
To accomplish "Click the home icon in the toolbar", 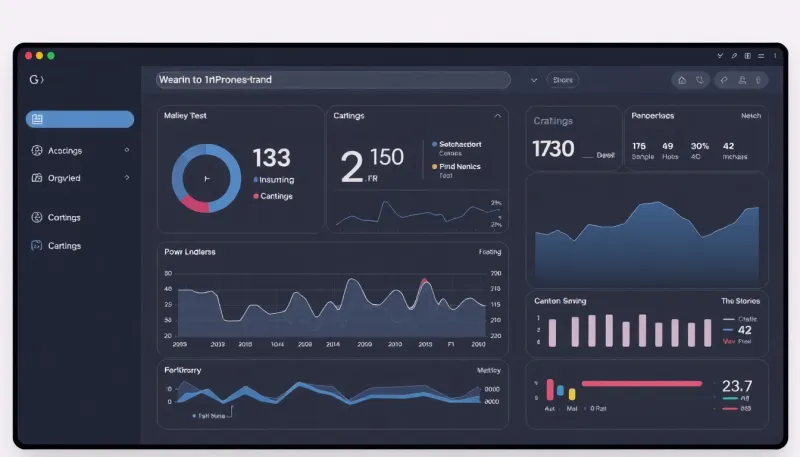I will point(682,80).
